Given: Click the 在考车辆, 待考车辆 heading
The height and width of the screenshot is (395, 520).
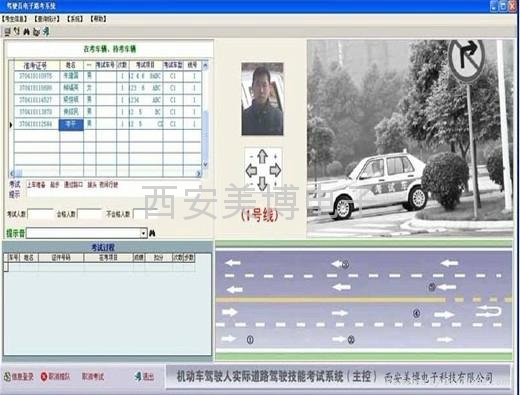Looking at the screenshot, I should point(110,49).
